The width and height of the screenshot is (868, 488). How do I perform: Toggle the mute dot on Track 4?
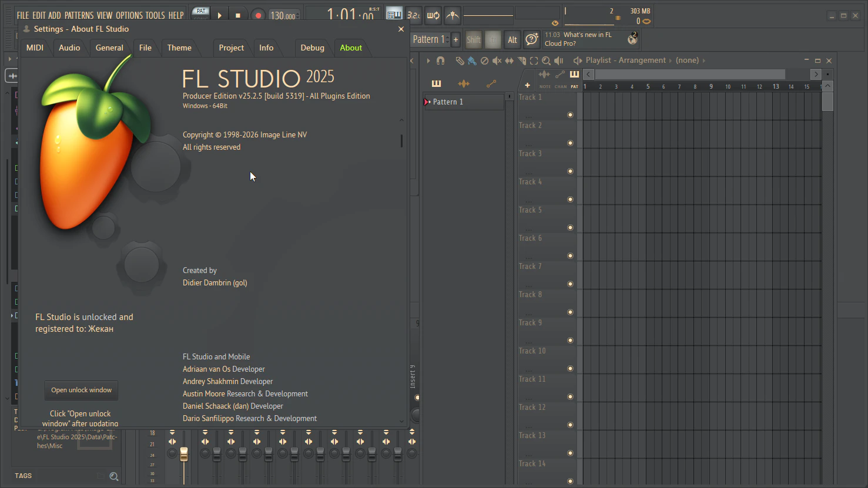[x=570, y=200]
